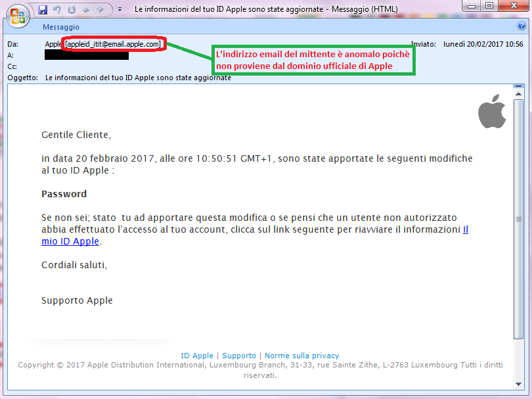Redo the action in quick access toolbar
Screen dimensions: 532x399
click(x=72, y=9)
